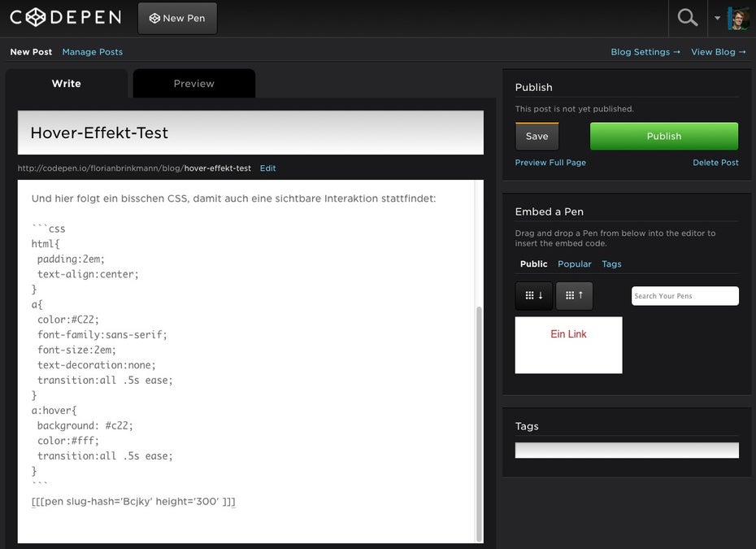
Task: Save the post draft
Action: 537,136
